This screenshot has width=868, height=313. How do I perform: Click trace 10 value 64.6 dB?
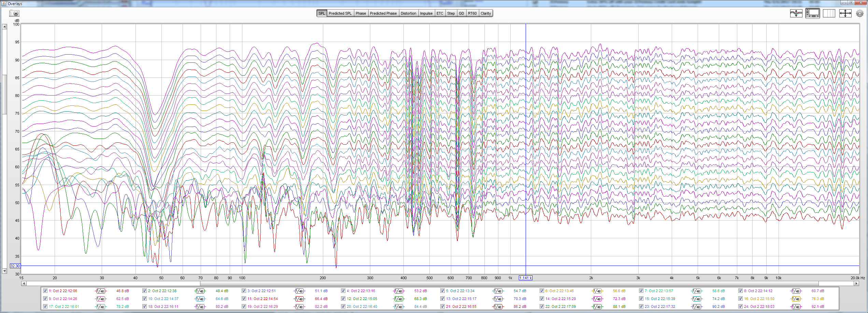tap(222, 299)
